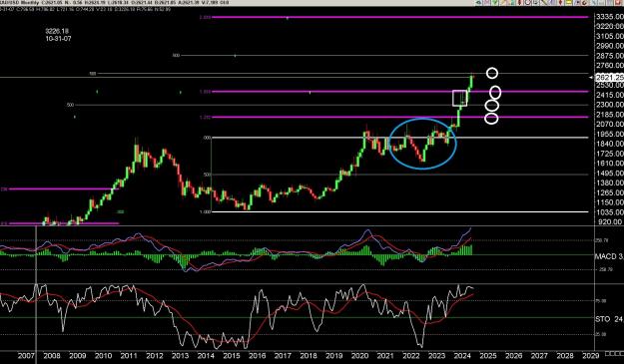Click the 2025 year label on time axis
Image resolution: width=624 pixels, height=364 pixels.
[x=488, y=356]
